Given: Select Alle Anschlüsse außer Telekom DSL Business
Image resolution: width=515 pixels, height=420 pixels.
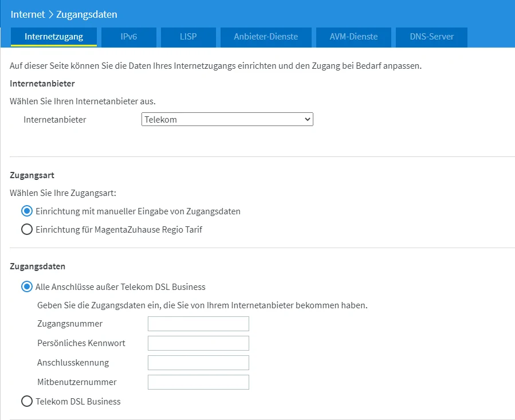Looking at the screenshot, I should 27,286.
